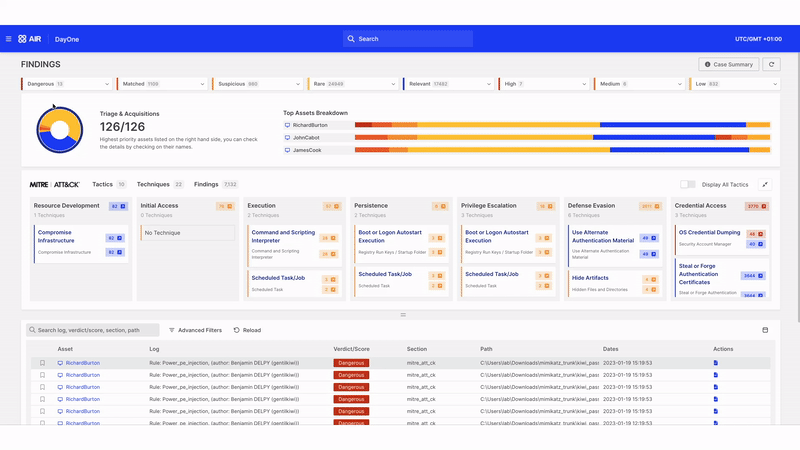The height and width of the screenshot is (450, 800).
Task: Click the refresh button beside Case Summary
Action: [771, 64]
